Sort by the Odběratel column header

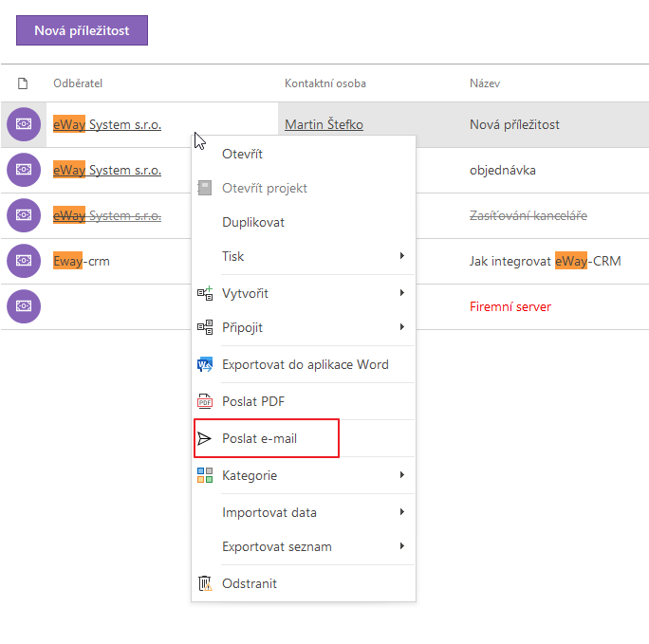point(78,83)
